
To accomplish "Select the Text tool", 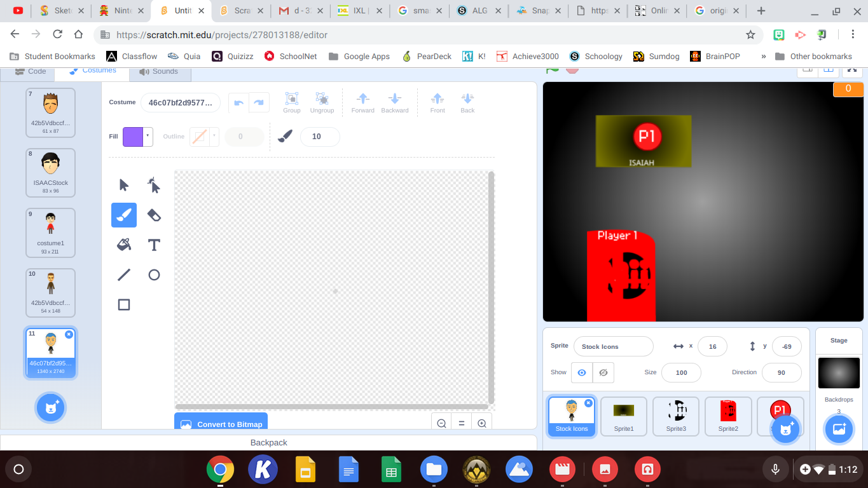I will [x=154, y=245].
